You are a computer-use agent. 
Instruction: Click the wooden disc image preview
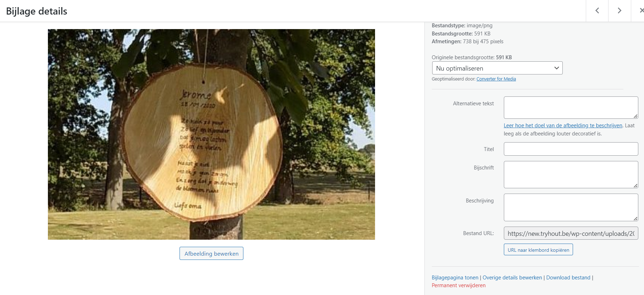coord(211,134)
